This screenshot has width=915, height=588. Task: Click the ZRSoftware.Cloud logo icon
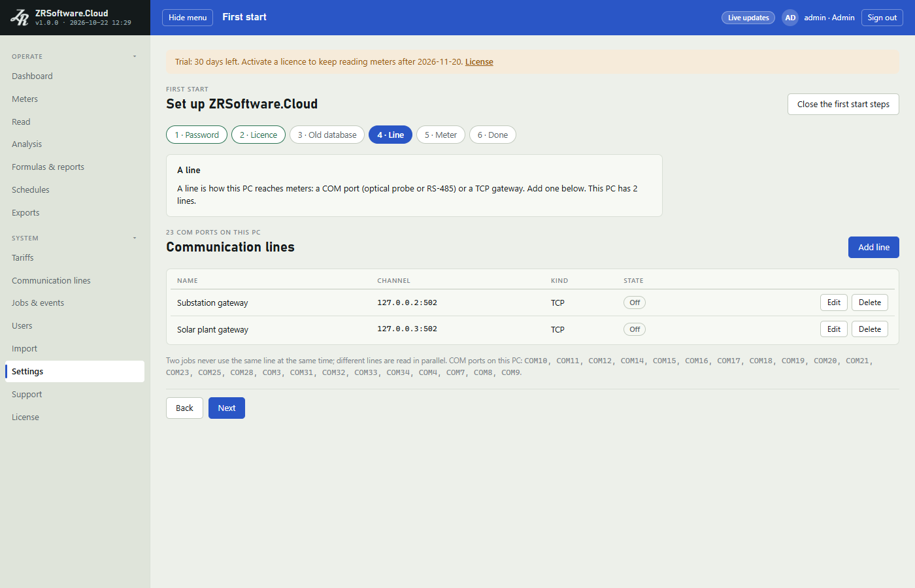20,18
